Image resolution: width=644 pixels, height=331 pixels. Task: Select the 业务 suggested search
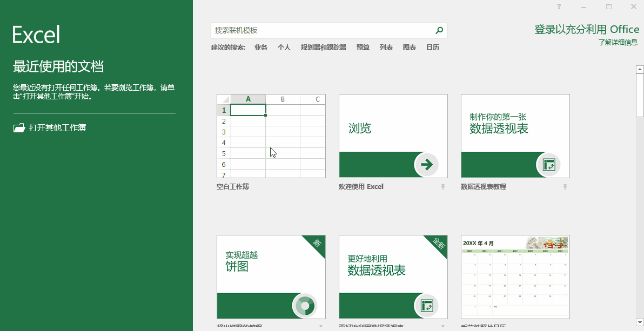click(x=261, y=47)
